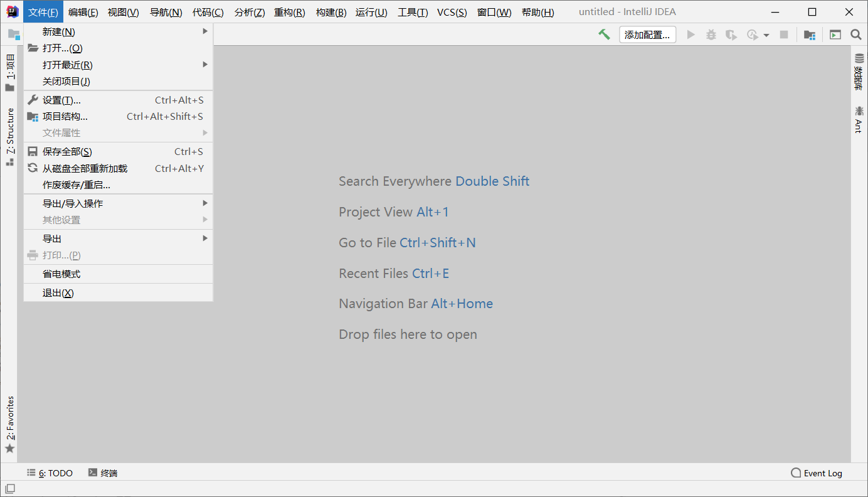Click the Stop square icon
The width and height of the screenshot is (868, 497).
[x=784, y=35]
